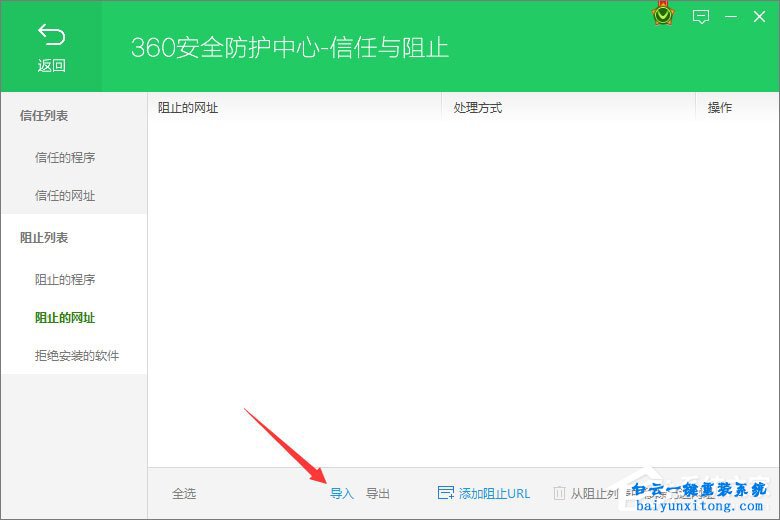
Task: Minimize the 360 protection center window
Action: coord(731,16)
